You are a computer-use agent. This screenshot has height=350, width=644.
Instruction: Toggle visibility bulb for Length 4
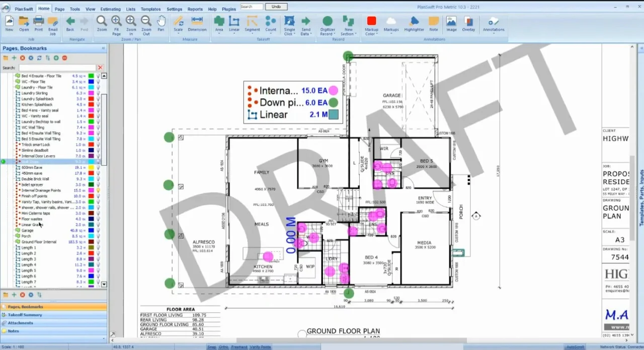(98, 264)
